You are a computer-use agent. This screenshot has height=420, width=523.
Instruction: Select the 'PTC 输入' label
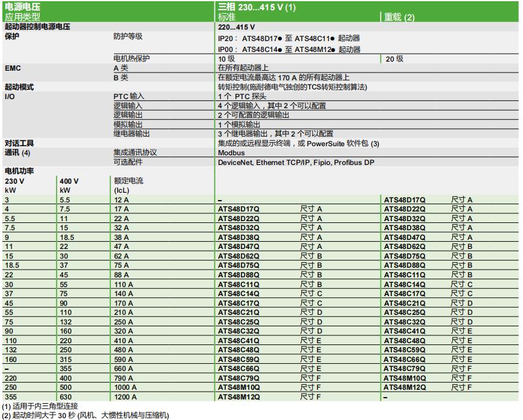pyautogui.click(x=129, y=97)
